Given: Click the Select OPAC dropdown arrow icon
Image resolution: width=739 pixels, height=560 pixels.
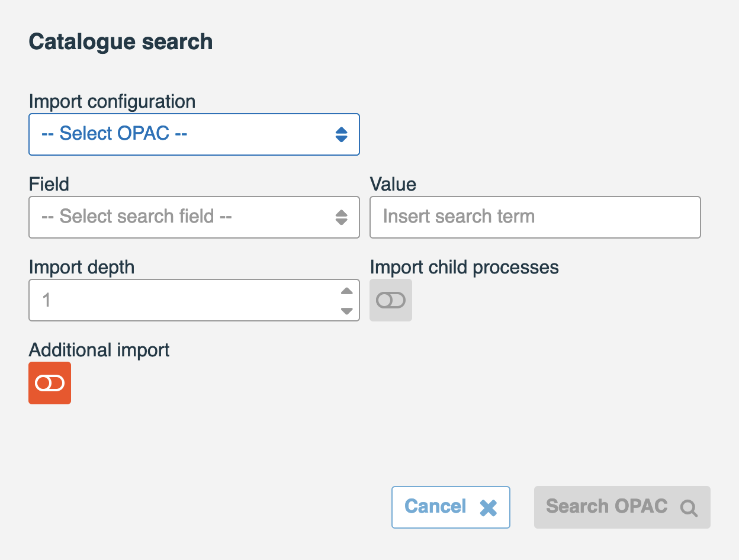Looking at the screenshot, I should click(341, 134).
